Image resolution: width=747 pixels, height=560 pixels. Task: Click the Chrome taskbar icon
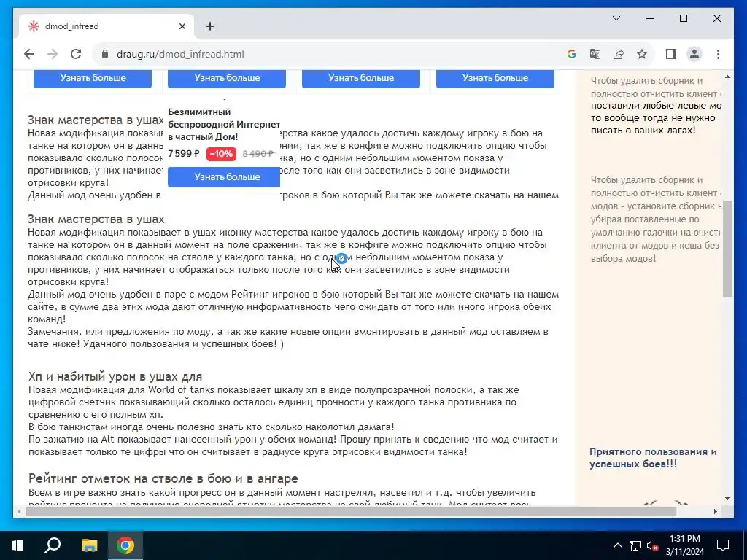pyautogui.click(x=125, y=545)
